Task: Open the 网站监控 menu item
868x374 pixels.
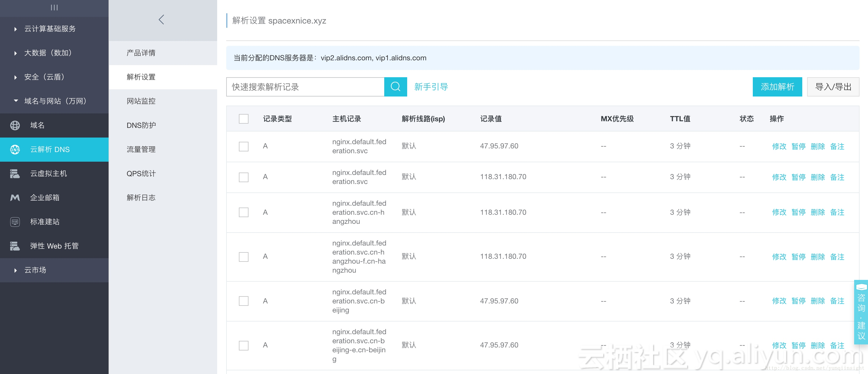Action: point(141,101)
